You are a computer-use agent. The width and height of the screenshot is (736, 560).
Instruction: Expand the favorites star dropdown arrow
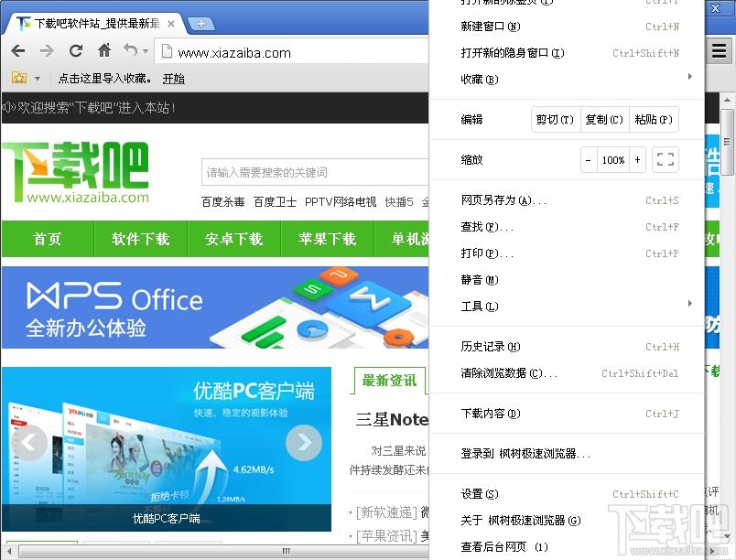tap(38, 79)
